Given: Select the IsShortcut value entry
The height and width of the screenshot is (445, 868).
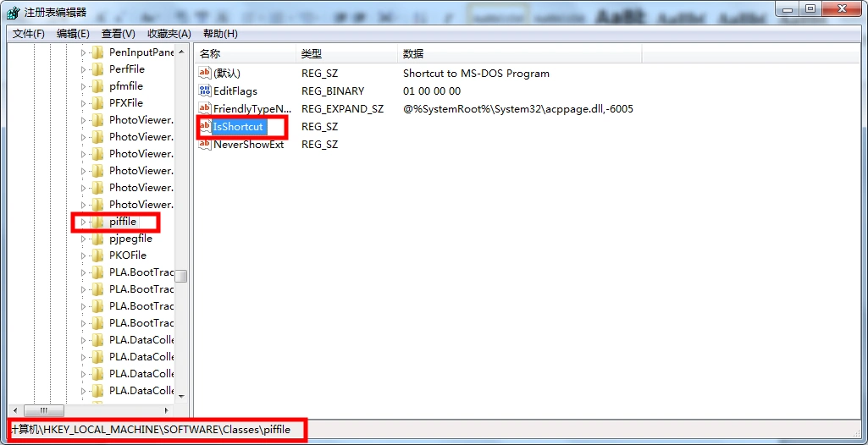Looking at the screenshot, I should (x=238, y=127).
